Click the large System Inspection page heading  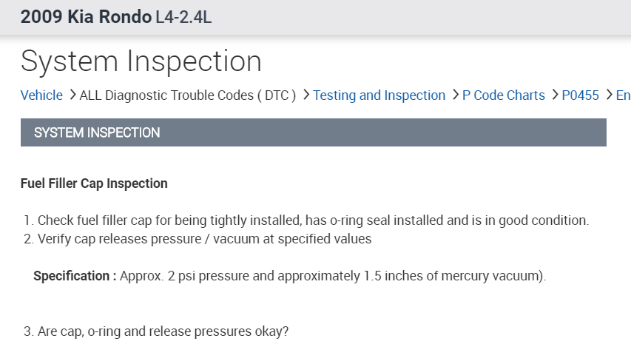tap(141, 61)
